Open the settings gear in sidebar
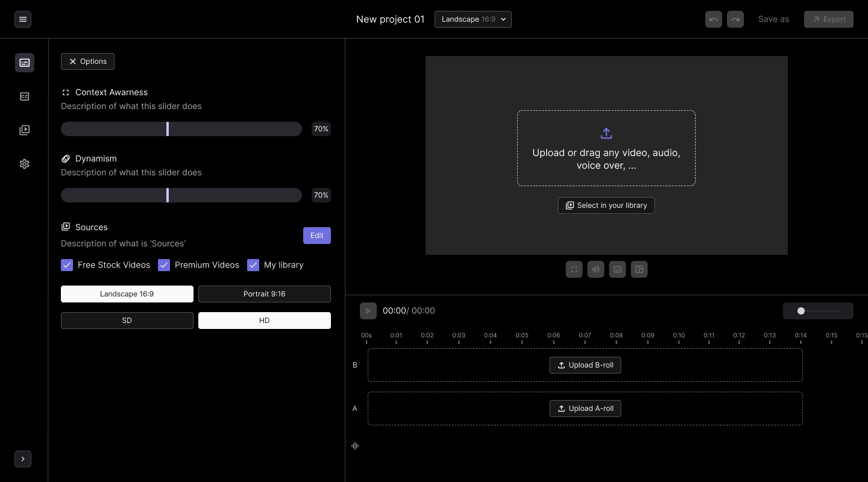This screenshot has width=868, height=482. click(25, 164)
